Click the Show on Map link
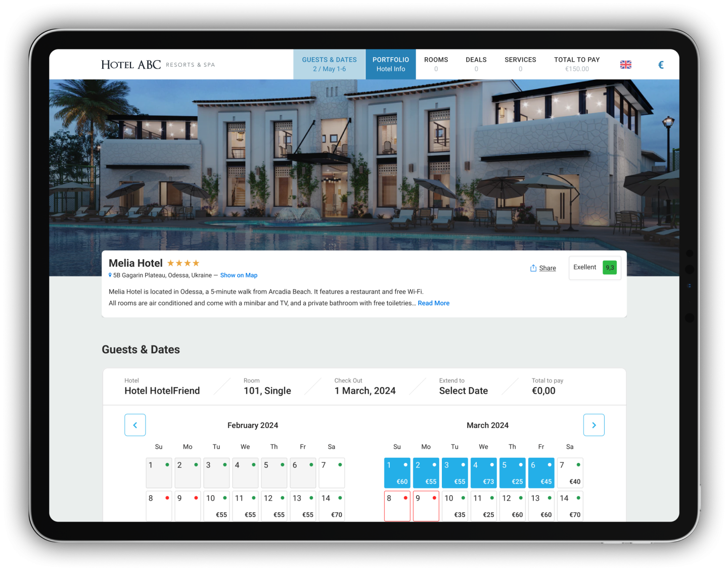728x571 pixels. coord(239,275)
